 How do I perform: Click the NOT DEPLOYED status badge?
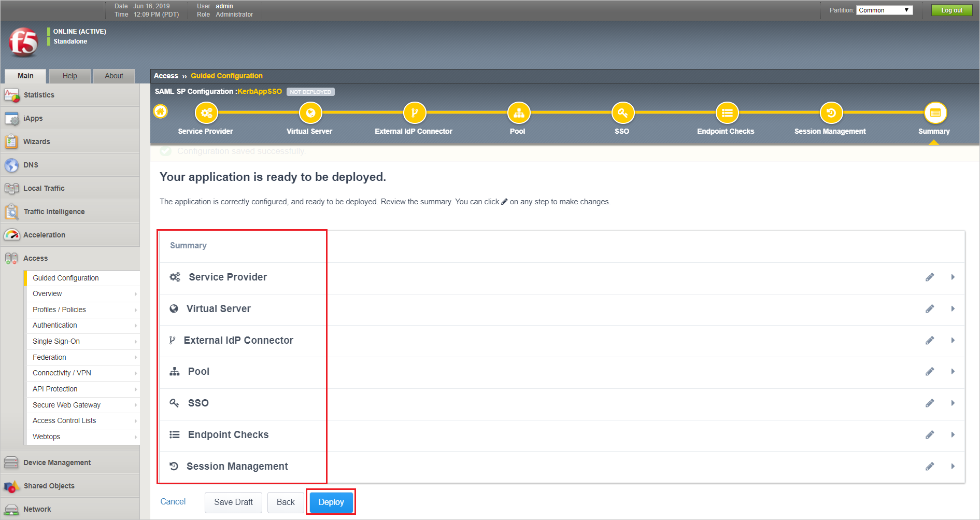pyautogui.click(x=310, y=92)
